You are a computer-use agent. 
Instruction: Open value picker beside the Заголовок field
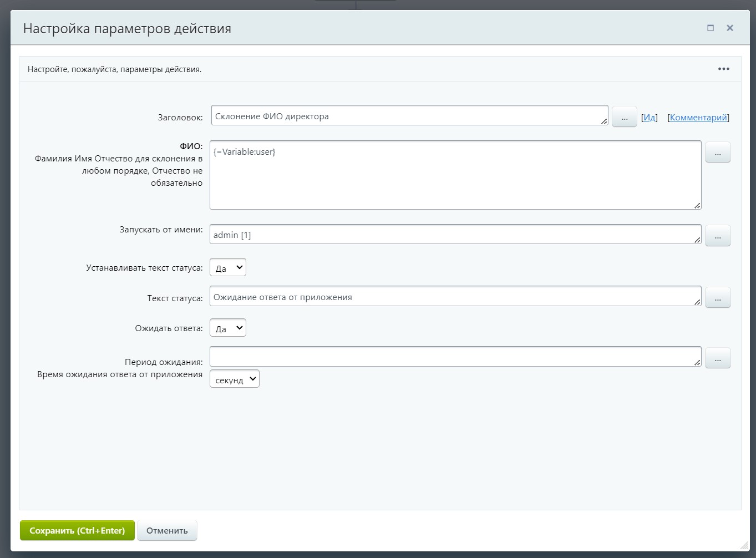(x=624, y=117)
